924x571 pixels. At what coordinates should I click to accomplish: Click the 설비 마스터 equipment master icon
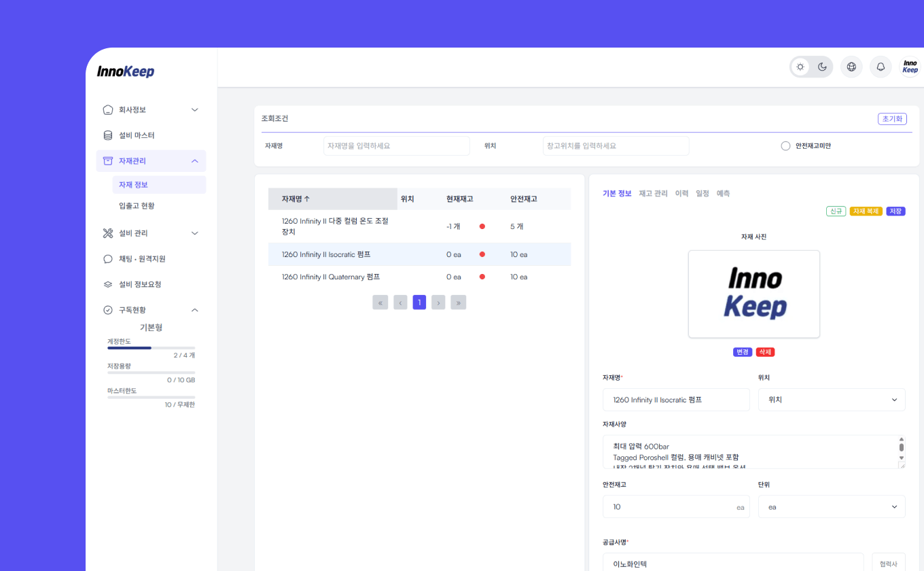[108, 135]
